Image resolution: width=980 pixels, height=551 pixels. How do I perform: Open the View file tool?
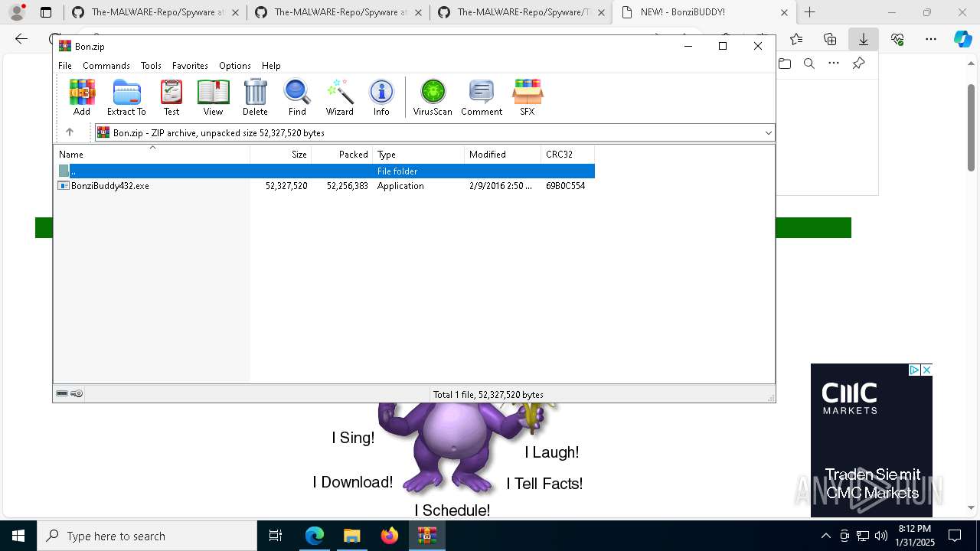pyautogui.click(x=213, y=97)
